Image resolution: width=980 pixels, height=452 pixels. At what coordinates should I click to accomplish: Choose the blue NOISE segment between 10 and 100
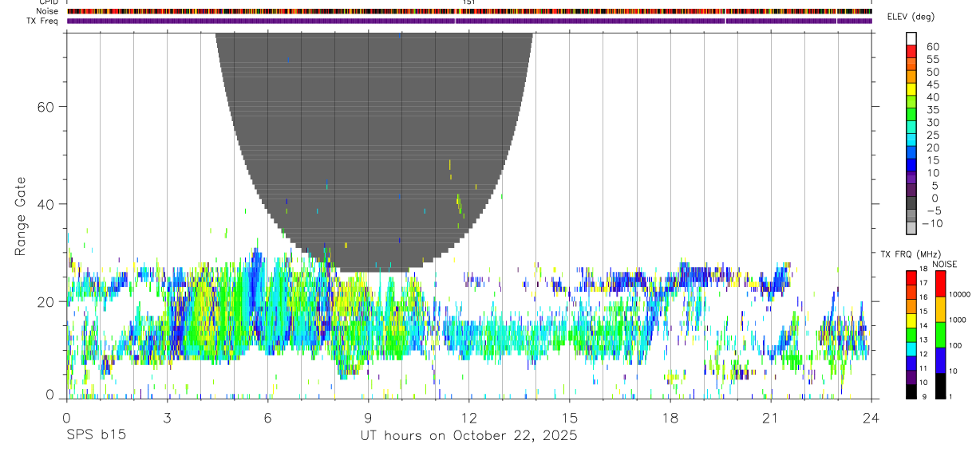tap(940, 360)
